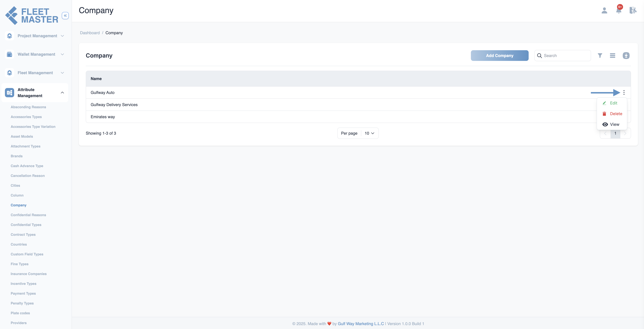Click the search magnifier icon
The image size is (644, 329).
click(539, 55)
